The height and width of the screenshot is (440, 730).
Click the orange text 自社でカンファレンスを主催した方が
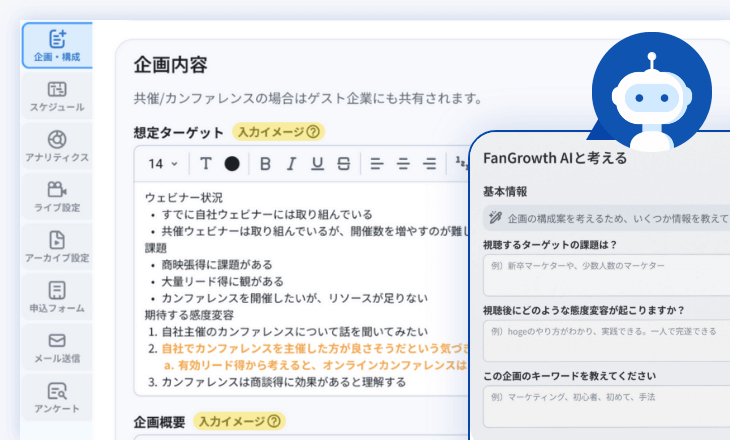315,348
